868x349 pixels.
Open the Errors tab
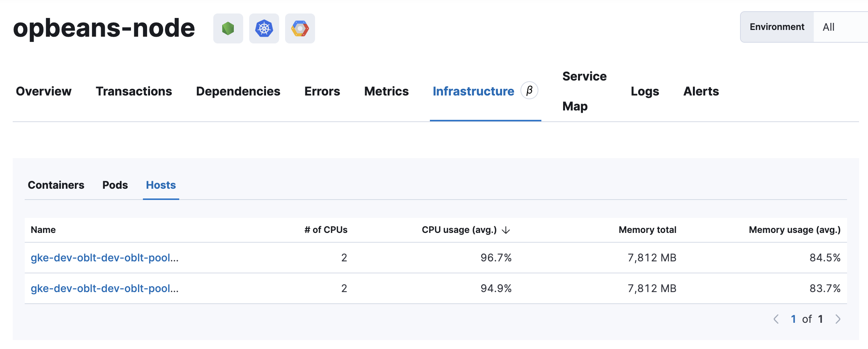(x=322, y=91)
